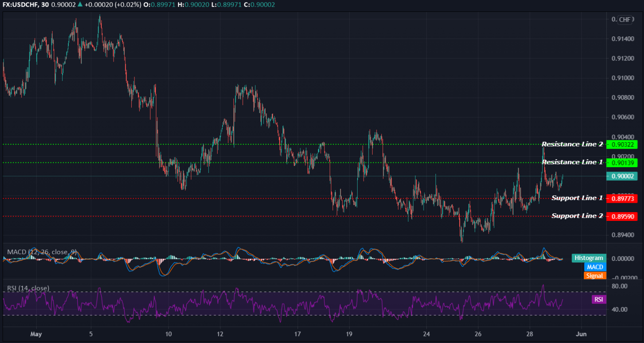Screen dimensions: 644x343
Task: Click the 0.90600 price scale value
Action: pos(623,117)
